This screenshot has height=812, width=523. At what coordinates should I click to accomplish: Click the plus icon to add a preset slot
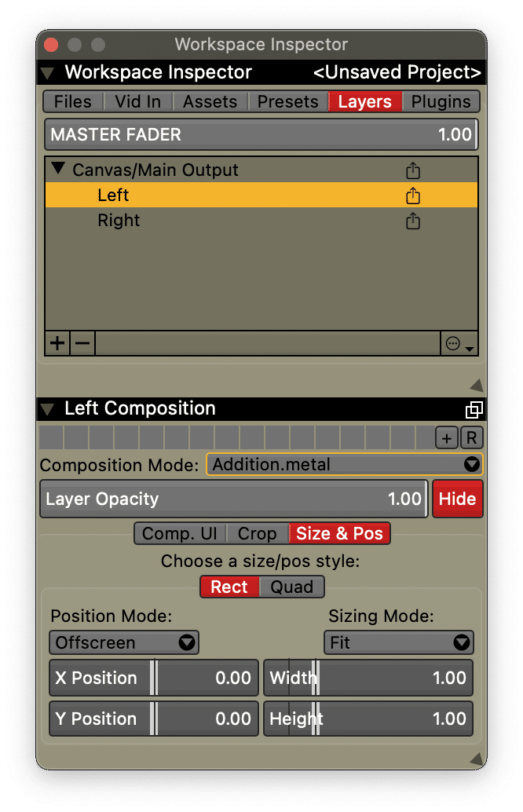click(448, 437)
